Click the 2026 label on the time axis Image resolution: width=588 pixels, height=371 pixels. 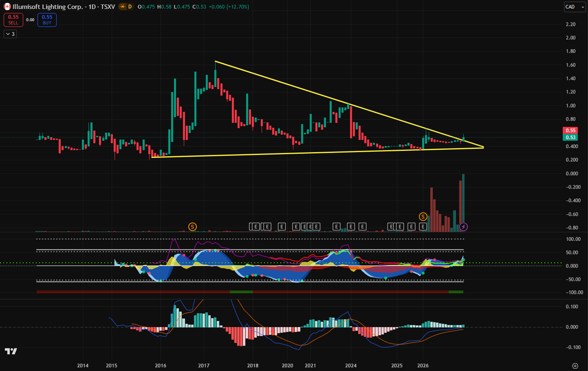[423, 366]
